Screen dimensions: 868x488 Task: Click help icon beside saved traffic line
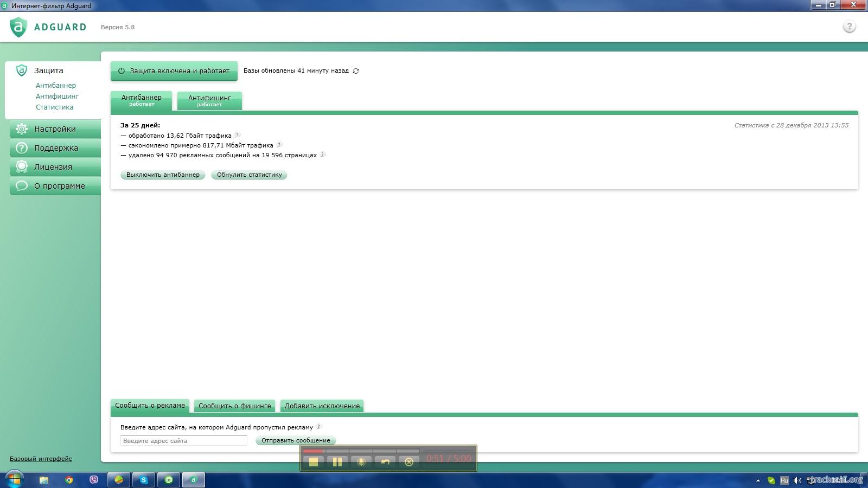[x=279, y=145]
